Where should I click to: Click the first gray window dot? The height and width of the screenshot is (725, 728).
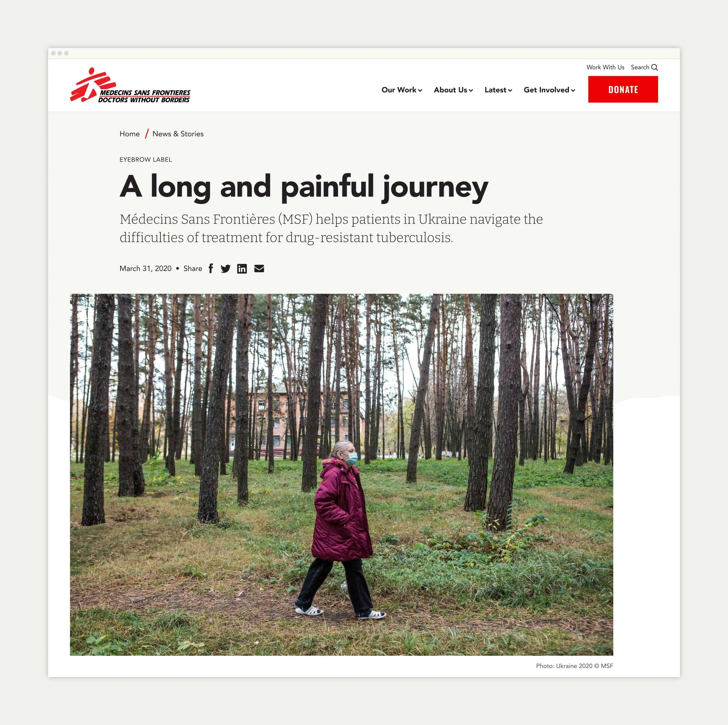tap(54, 53)
